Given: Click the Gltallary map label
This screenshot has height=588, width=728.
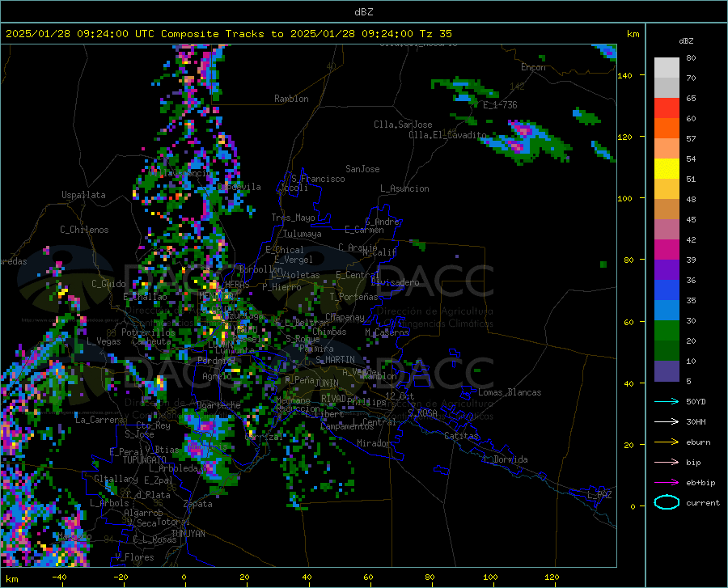Looking at the screenshot, I should tap(116, 479).
